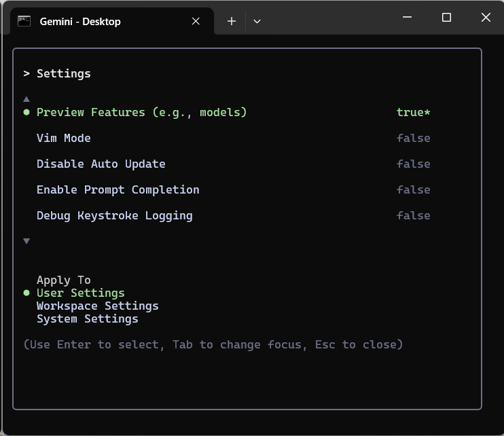Screen dimensions: 504x436
Task: Close the Gemini - Desktop tab
Action: click(196, 21)
